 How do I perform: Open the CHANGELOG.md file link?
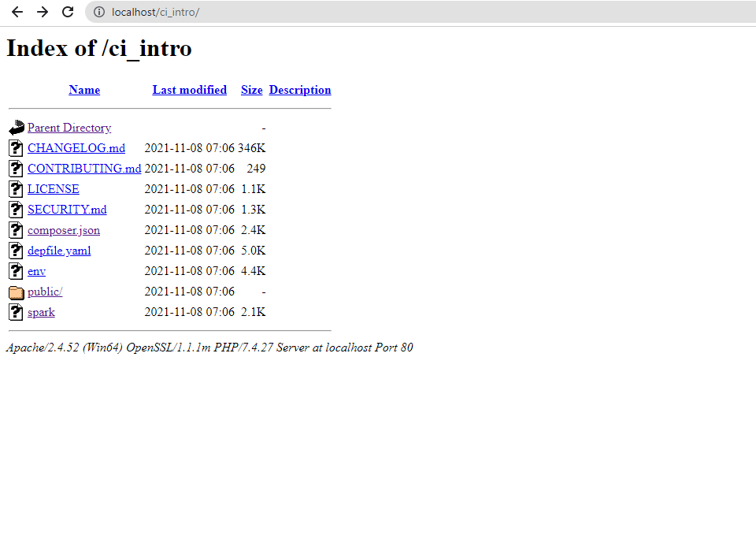pos(76,148)
